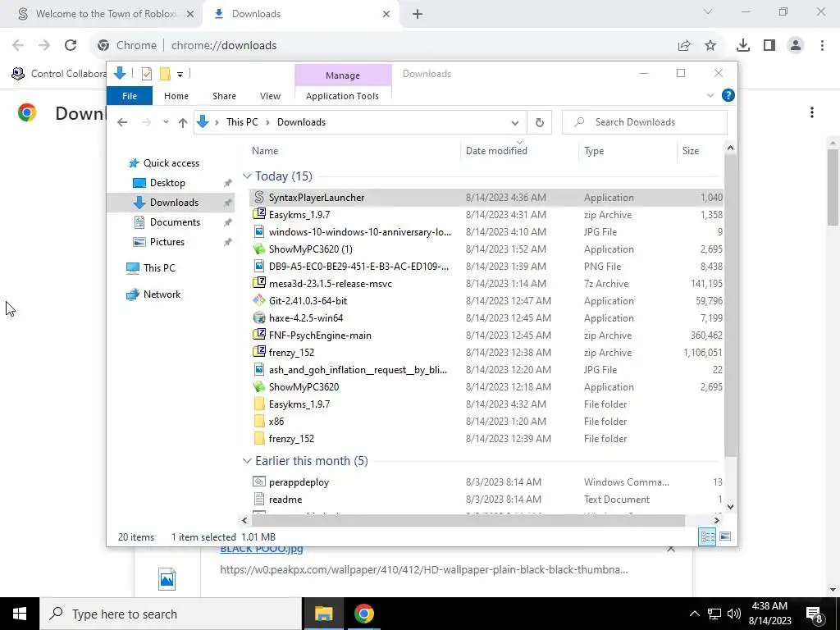The height and width of the screenshot is (630, 840).
Task: Open Chrome three-dot main menu
Action: point(822,46)
